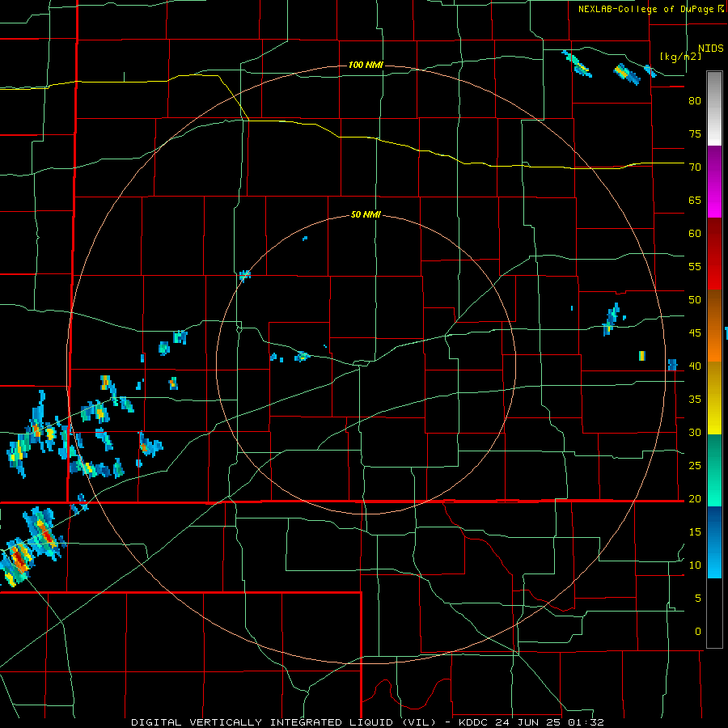Select the 15 value on the VIL scale
The image size is (728, 728).
[695, 531]
